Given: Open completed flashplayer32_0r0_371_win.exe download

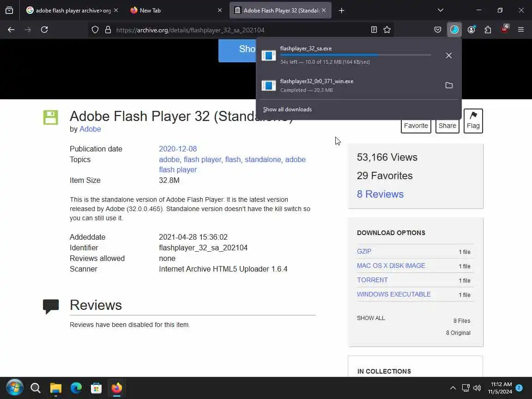Looking at the screenshot, I should point(350,85).
